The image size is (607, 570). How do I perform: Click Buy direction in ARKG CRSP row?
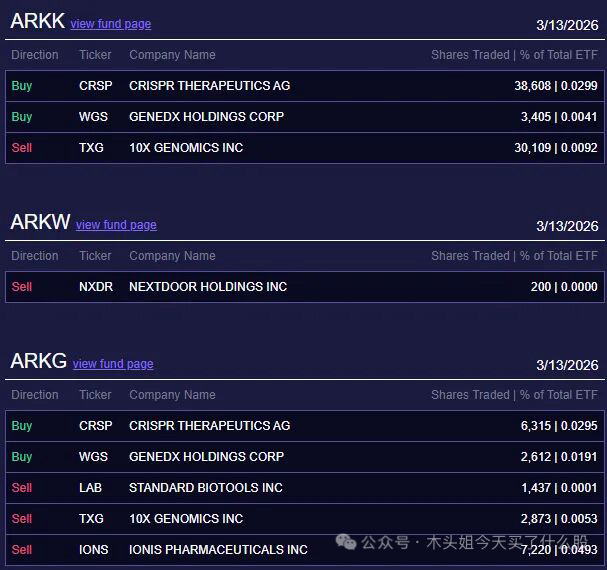point(22,426)
